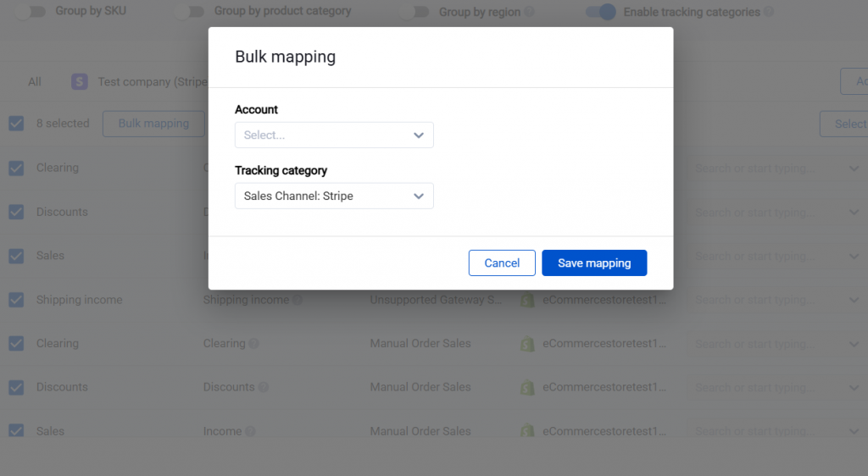Viewport: 868px width, 476px height.
Task: Open search dropdown in Manual Order Sales Sales row
Action: coord(777,429)
